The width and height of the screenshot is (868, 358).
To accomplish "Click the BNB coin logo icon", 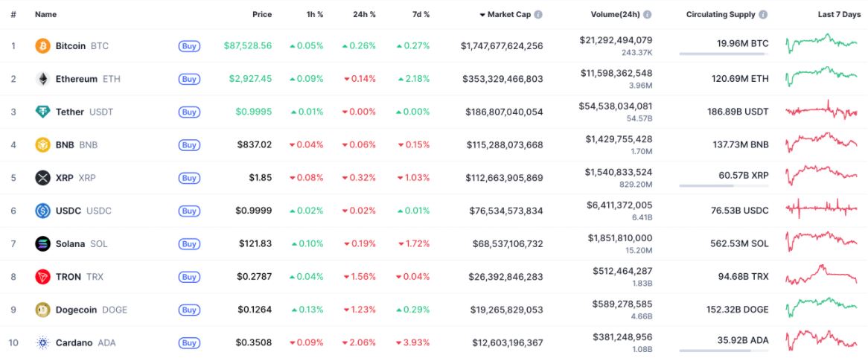I will coord(43,144).
